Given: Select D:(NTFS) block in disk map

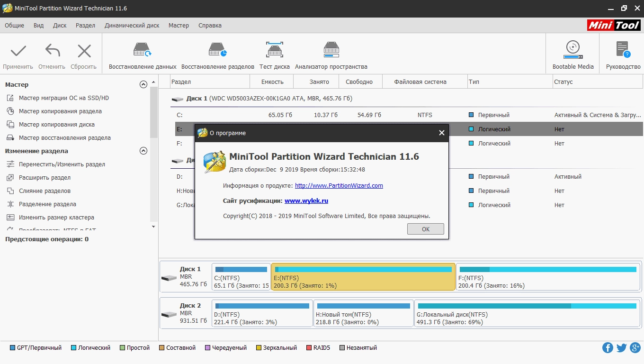Looking at the screenshot, I should [262, 313].
